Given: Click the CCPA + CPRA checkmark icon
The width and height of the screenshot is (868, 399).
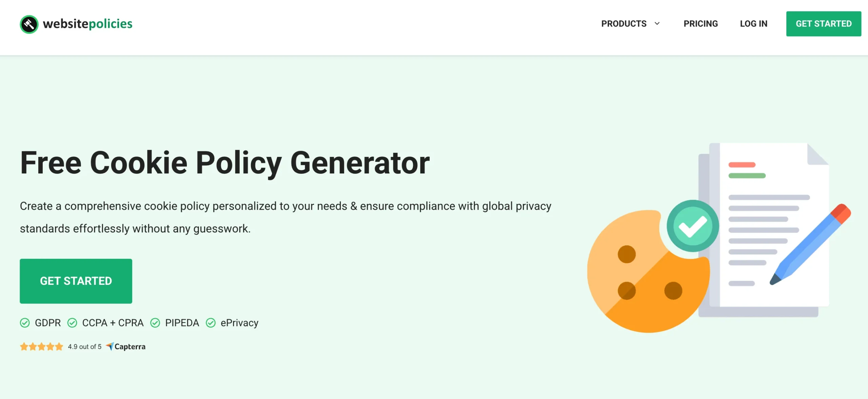Looking at the screenshot, I should (x=72, y=323).
